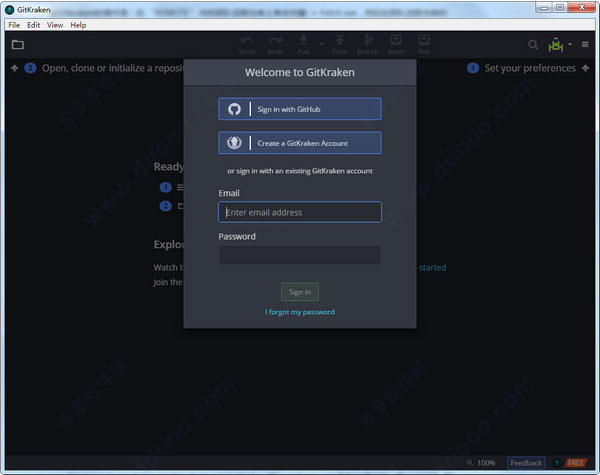The height and width of the screenshot is (475, 600).
Task: Click the Undo toolbar button
Action: [x=247, y=45]
